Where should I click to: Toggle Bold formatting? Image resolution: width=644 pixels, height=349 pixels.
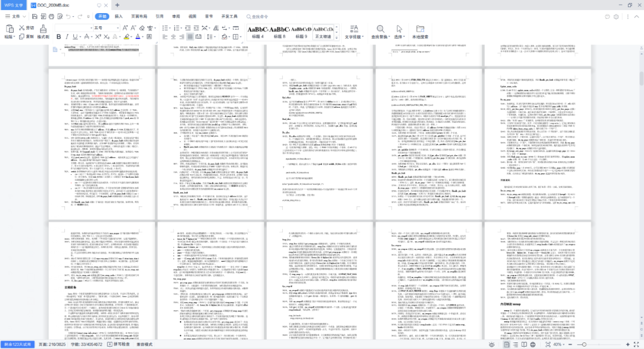[58, 36]
